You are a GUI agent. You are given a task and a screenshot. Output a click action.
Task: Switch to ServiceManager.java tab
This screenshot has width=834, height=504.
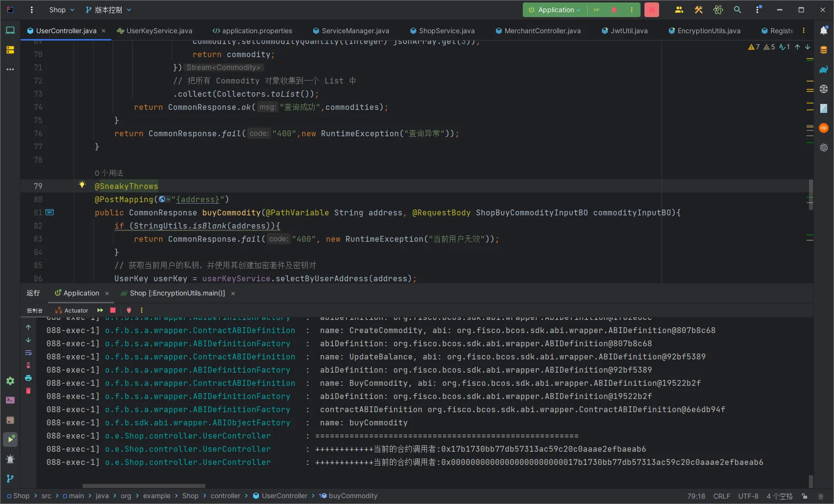[351, 31]
